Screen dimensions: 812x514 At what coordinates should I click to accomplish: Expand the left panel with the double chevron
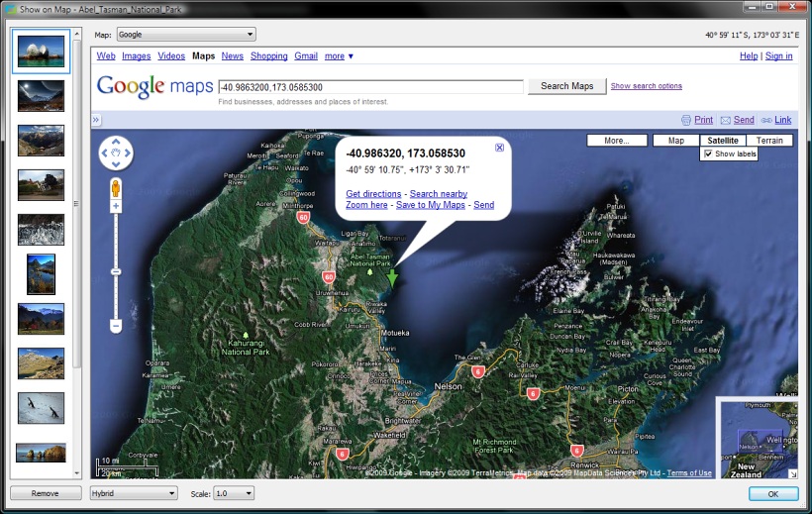pos(96,120)
